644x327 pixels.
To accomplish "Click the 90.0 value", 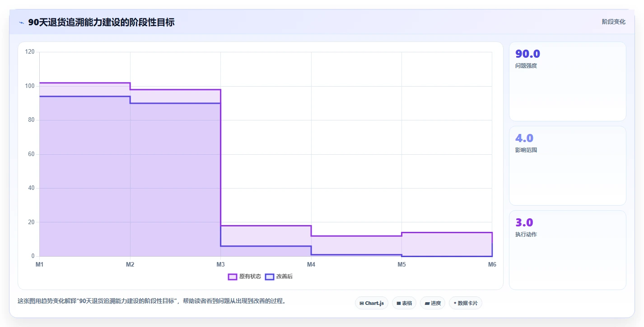I will pyautogui.click(x=527, y=54).
